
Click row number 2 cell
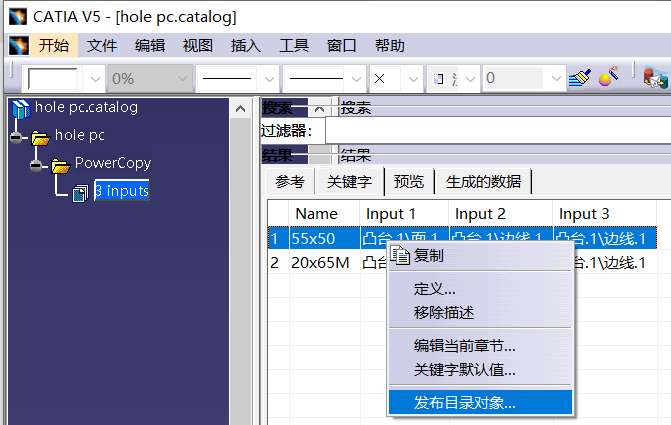(279, 262)
